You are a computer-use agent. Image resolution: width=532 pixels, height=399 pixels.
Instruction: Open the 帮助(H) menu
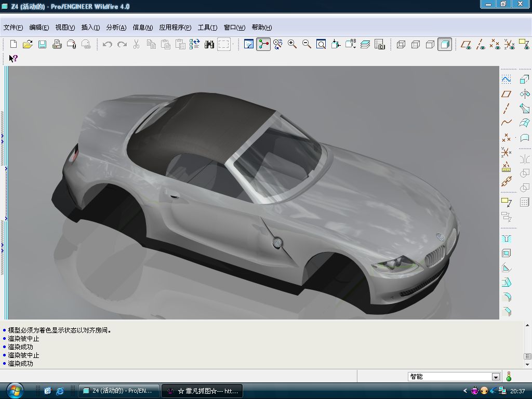tap(262, 28)
